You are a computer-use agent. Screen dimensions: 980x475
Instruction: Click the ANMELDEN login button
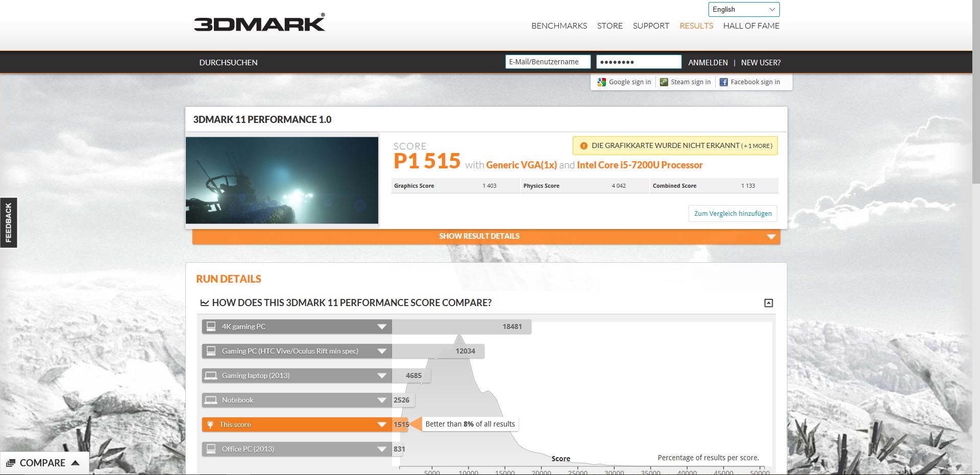(x=708, y=62)
